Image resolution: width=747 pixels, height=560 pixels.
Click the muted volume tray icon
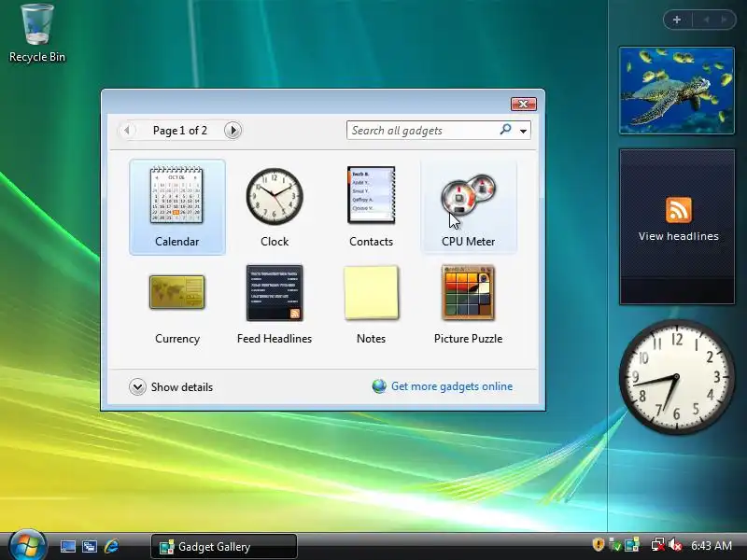pos(675,545)
